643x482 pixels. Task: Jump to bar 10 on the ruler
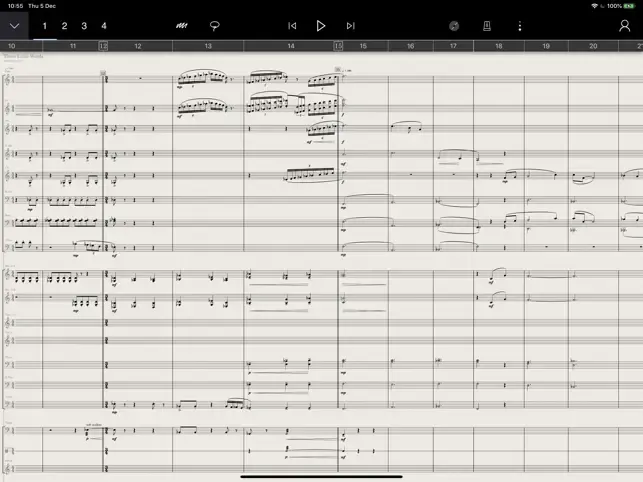click(12, 46)
